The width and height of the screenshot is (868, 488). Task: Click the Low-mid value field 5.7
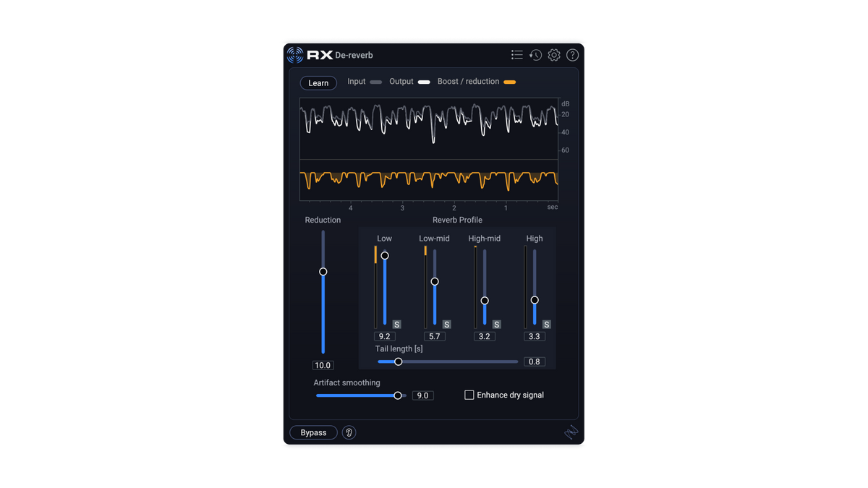pyautogui.click(x=435, y=336)
